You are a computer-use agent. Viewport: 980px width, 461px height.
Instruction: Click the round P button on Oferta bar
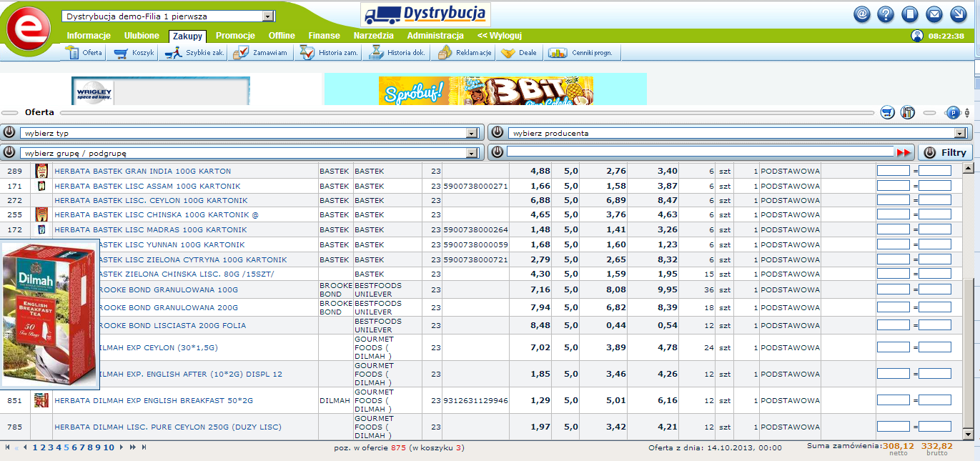point(953,112)
